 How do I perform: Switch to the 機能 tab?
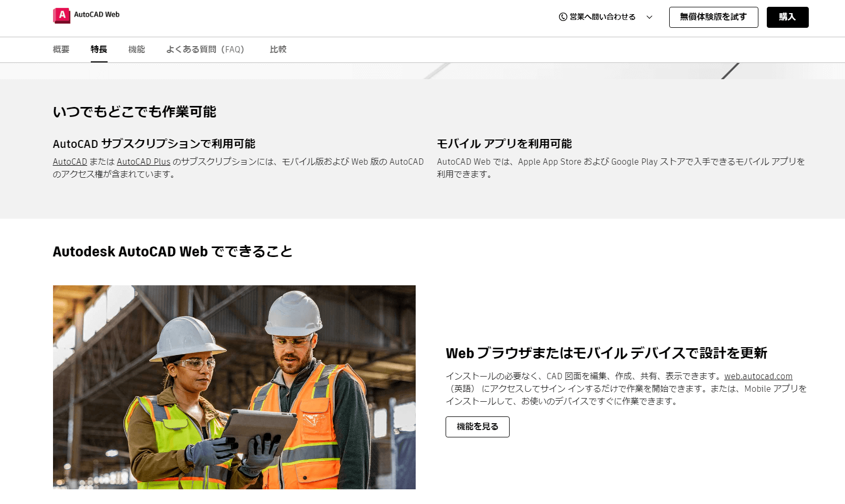coord(136,49)
